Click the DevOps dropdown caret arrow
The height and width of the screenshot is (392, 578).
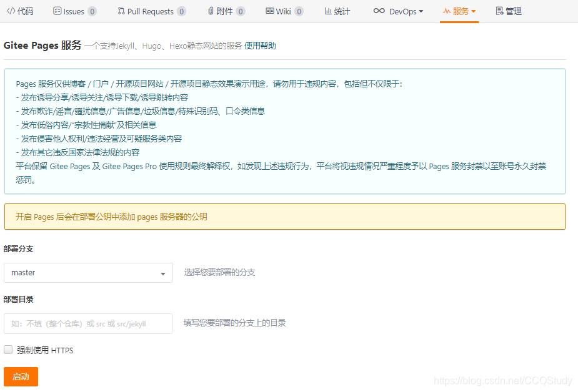tap(421, 11)
